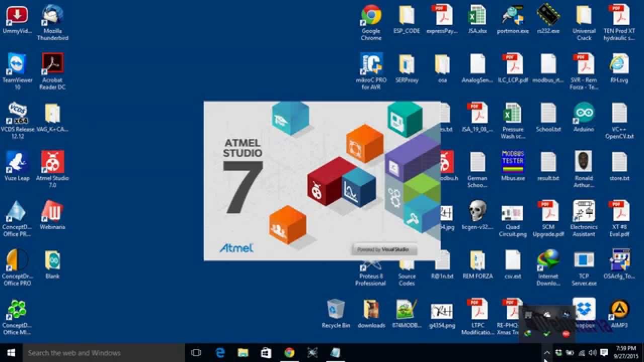Image resolution: width=644 pixels, height=362 pixels.
Task: Open the UmmyVideo downloader desktop icon
Action: pyautogui.click(x=17, y=20)
